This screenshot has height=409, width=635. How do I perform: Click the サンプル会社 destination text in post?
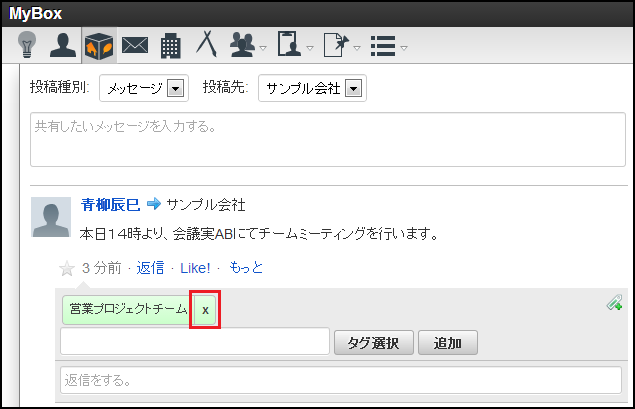pos(206,205)
